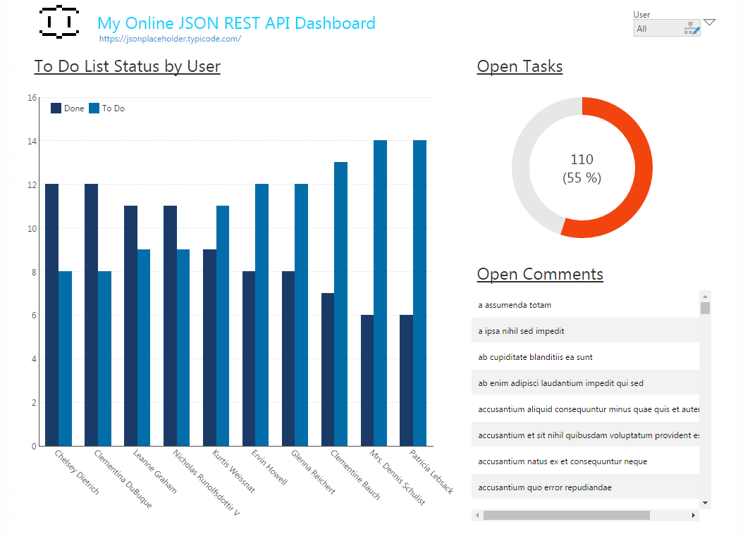Select 'ab cupiditate blanditiis ea sunt' comment

coord(585,357)
